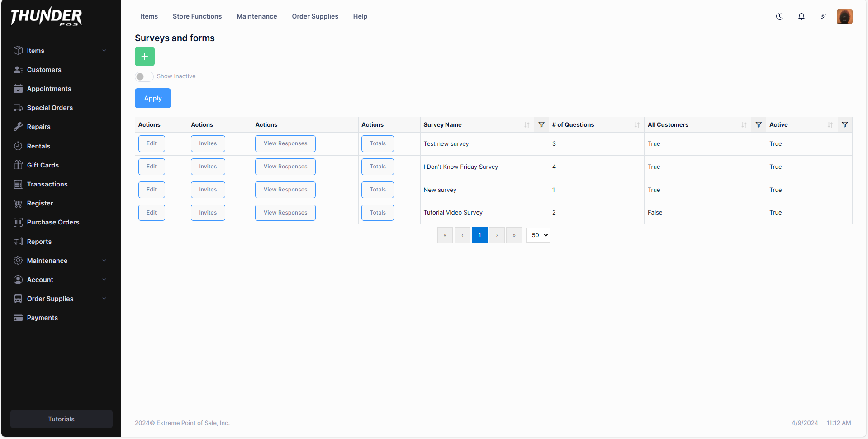Filter the Active column
868x439 pixels.
[844, 125]
